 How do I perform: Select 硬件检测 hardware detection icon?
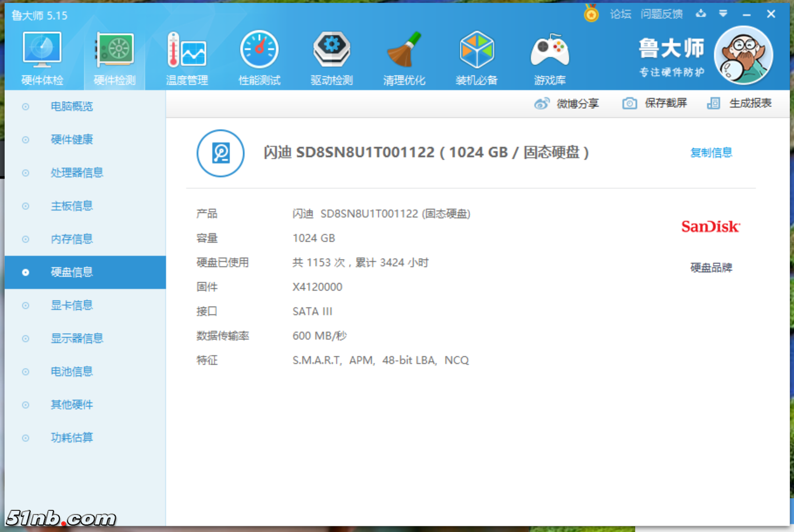(115, 58)
